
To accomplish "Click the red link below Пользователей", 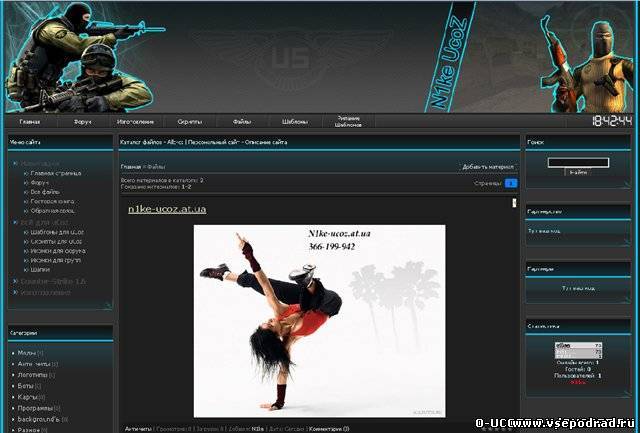I will [578, 382].
